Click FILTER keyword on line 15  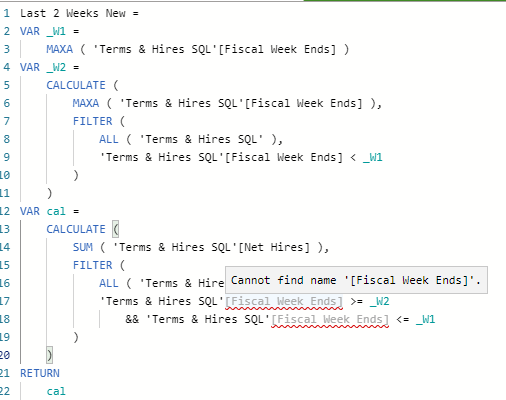[x=92, y=265]
